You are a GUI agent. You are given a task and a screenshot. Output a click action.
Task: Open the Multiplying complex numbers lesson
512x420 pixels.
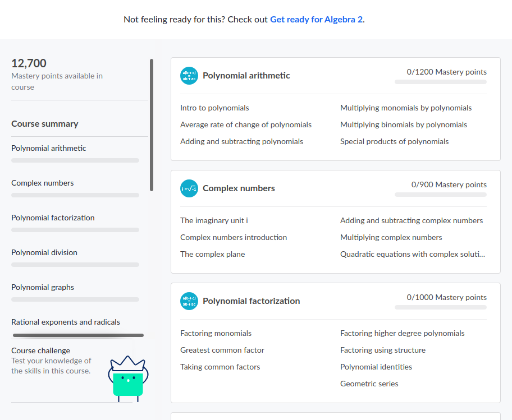[391, 237]
